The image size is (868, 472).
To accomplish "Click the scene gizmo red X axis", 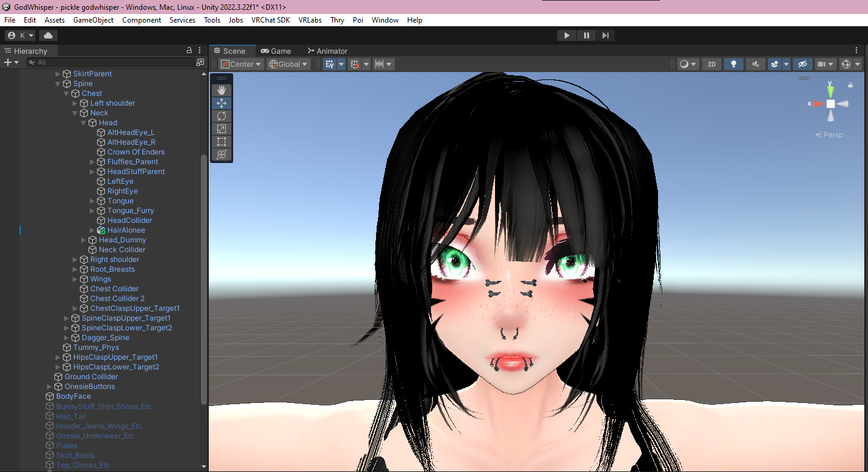I will 817,104.
